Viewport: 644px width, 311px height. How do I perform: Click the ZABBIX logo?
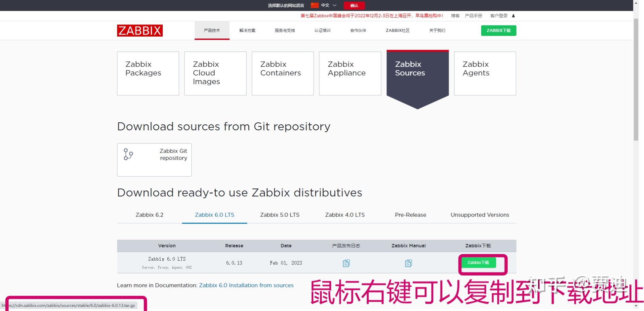click(140, 30)
